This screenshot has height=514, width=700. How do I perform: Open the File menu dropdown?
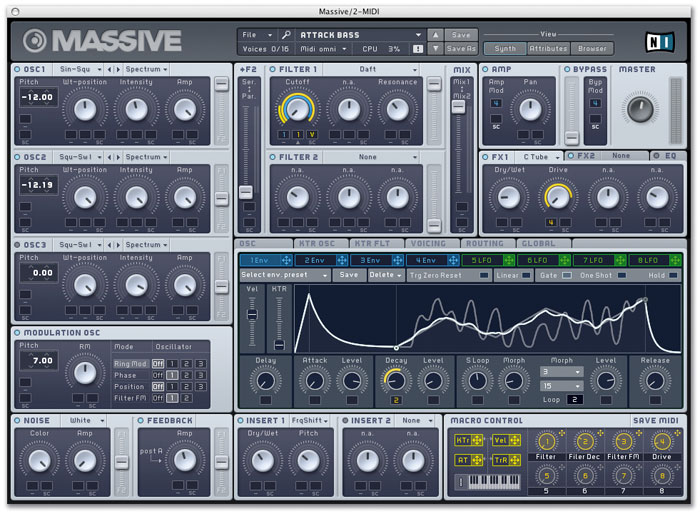(x=257, y=35)
